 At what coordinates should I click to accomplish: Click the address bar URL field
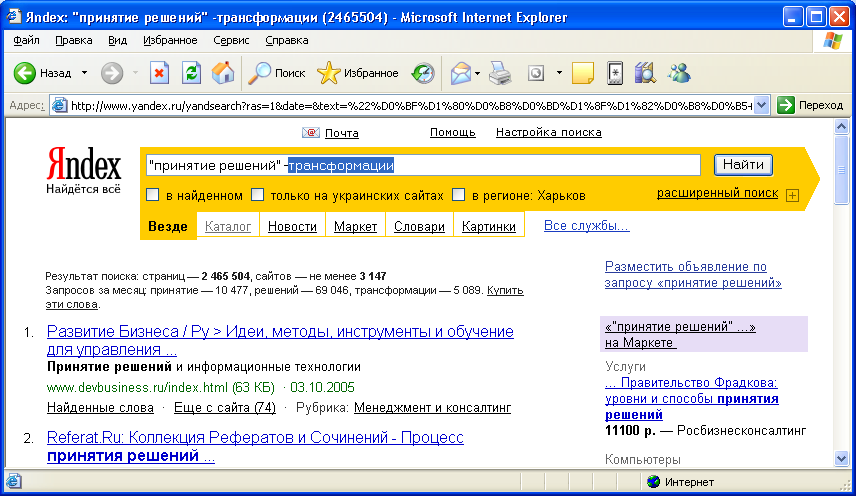[x=411, y=105]
